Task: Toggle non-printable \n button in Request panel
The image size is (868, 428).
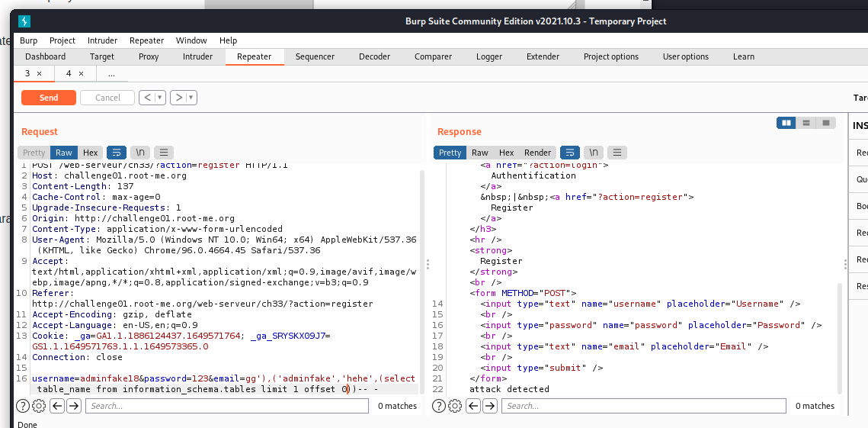Action: point(140,153)
